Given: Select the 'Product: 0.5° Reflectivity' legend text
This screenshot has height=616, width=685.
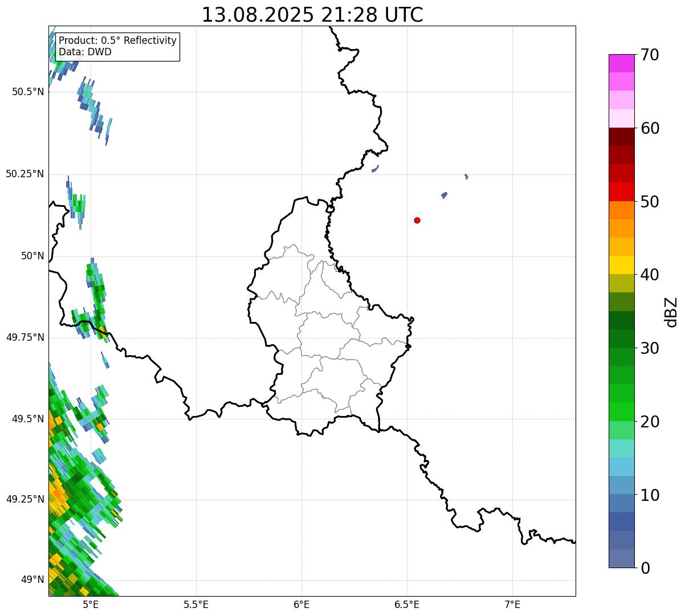Looking at the screenshot, I should tap(117, 41).
